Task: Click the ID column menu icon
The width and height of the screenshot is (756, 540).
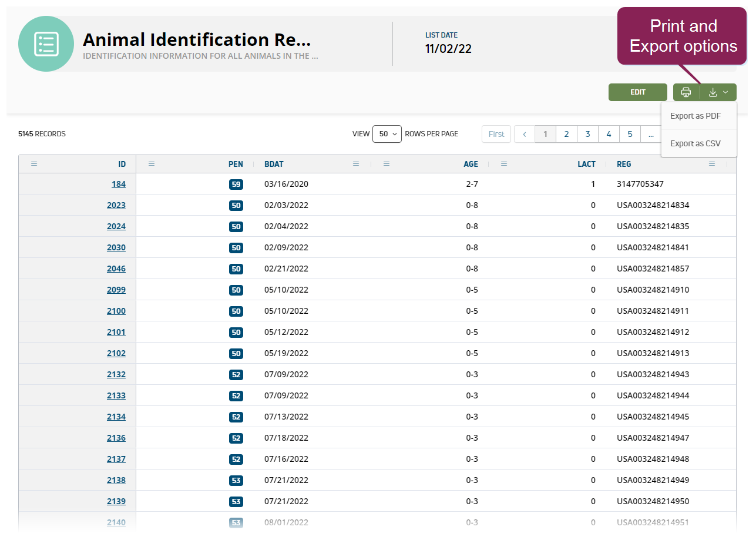Action: click(34, 164)
